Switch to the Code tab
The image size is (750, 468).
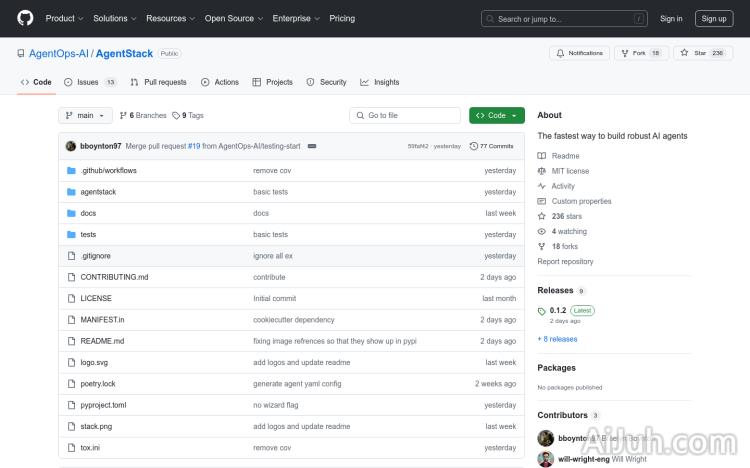(36, 82)
